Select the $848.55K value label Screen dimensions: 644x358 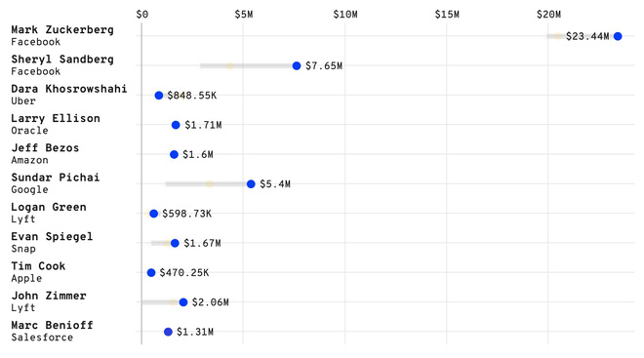click(x=192, y=96)
